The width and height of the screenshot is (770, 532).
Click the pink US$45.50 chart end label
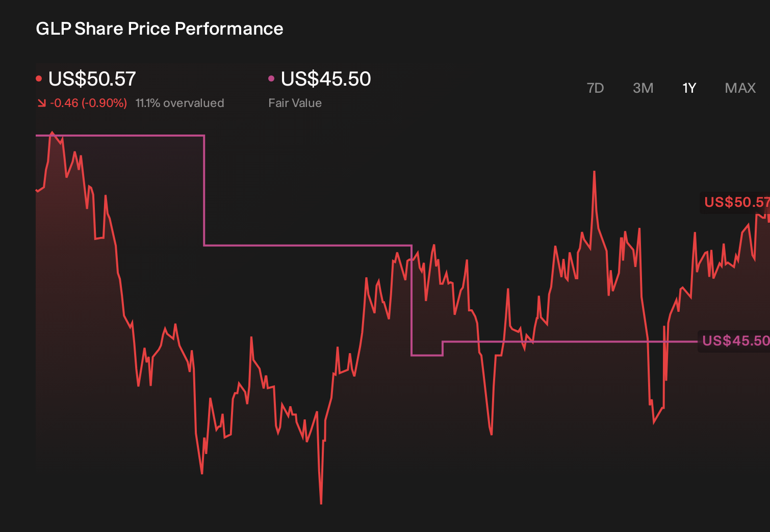click(735, 341)
